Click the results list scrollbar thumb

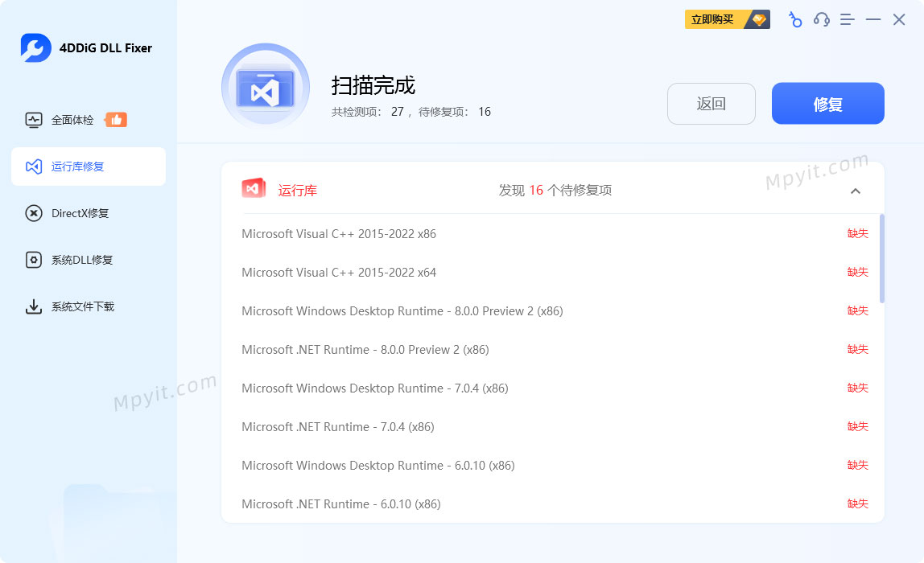(x=882, y=258)
